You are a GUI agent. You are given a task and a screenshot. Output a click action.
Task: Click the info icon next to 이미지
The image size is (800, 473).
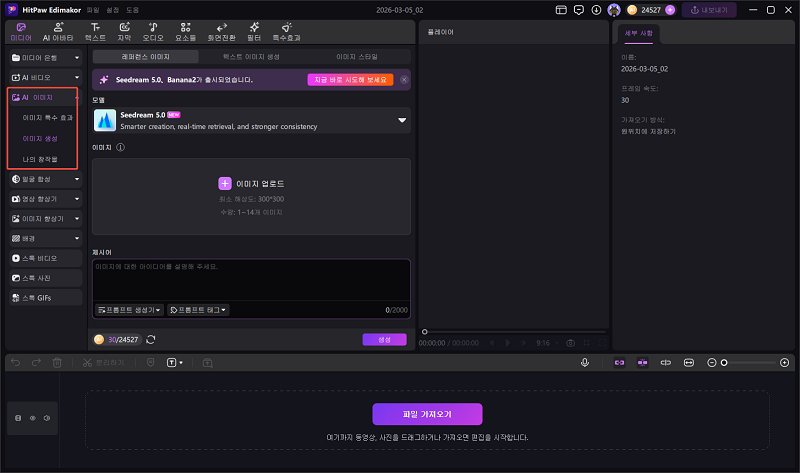point(120,147)
